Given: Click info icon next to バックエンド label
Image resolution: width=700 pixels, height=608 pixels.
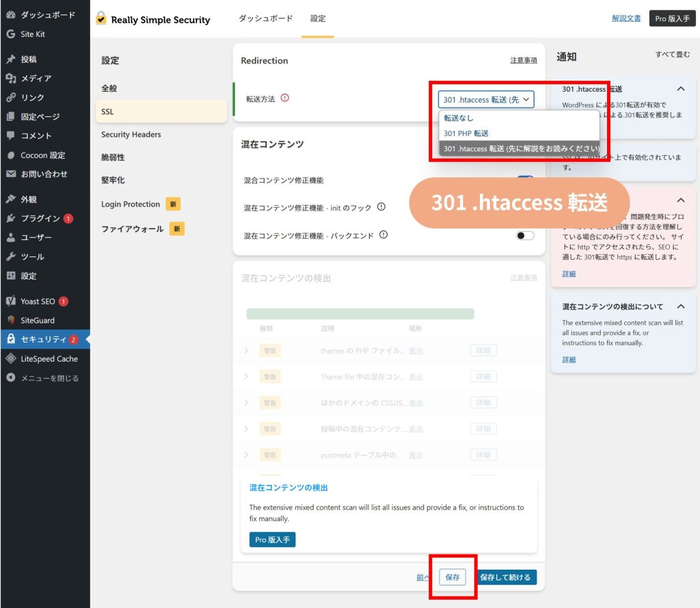Looking at the screenshot, I should tap(383, 235).
